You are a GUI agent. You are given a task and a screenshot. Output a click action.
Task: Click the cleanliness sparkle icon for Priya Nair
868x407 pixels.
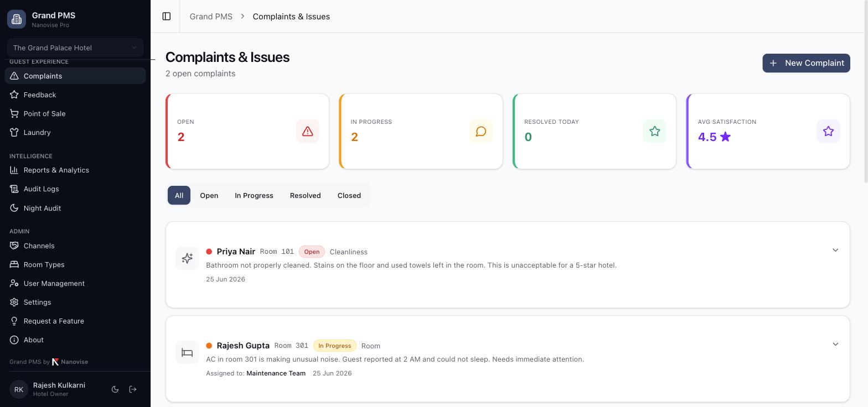click(x=187, y=258)
